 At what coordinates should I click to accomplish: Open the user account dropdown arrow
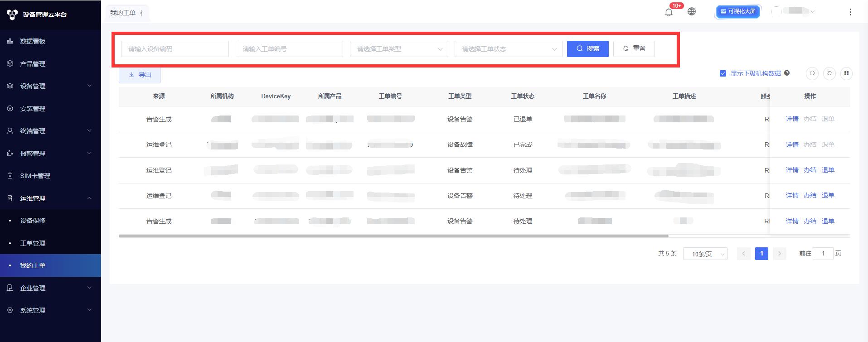click(813, 12)
